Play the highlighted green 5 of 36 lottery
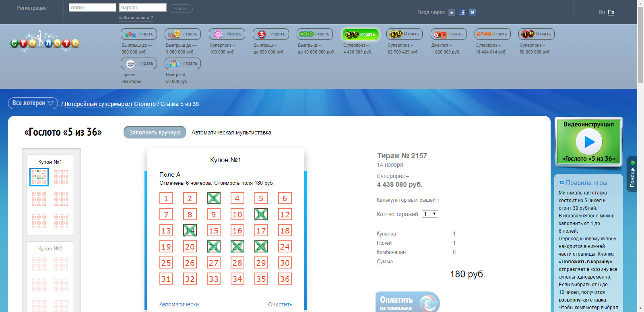 [x=361, y=34]
